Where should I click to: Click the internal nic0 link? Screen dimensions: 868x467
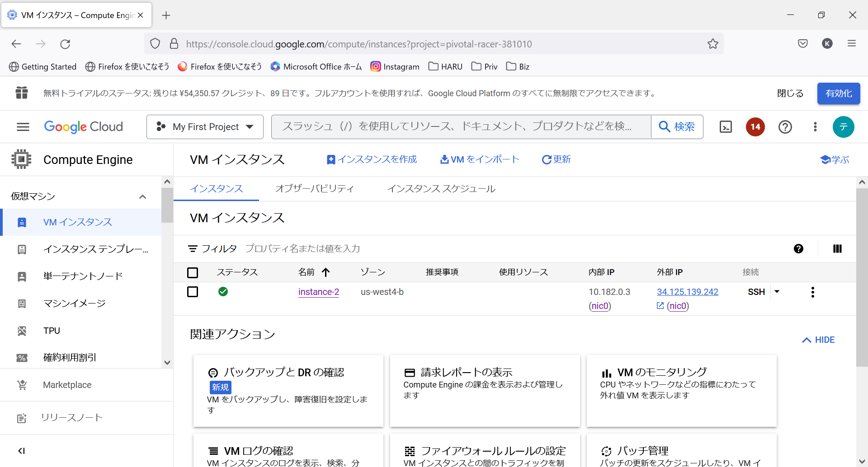(x=600, y=306)
